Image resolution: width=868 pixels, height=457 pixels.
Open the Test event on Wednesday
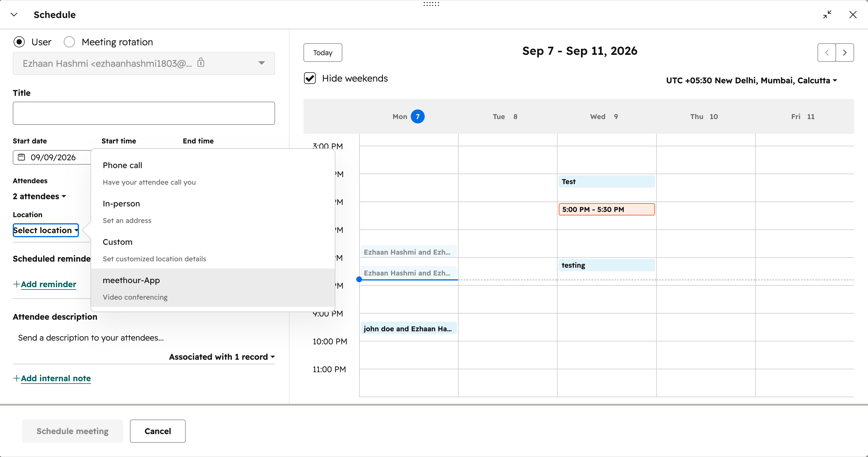tap(607, 181)
